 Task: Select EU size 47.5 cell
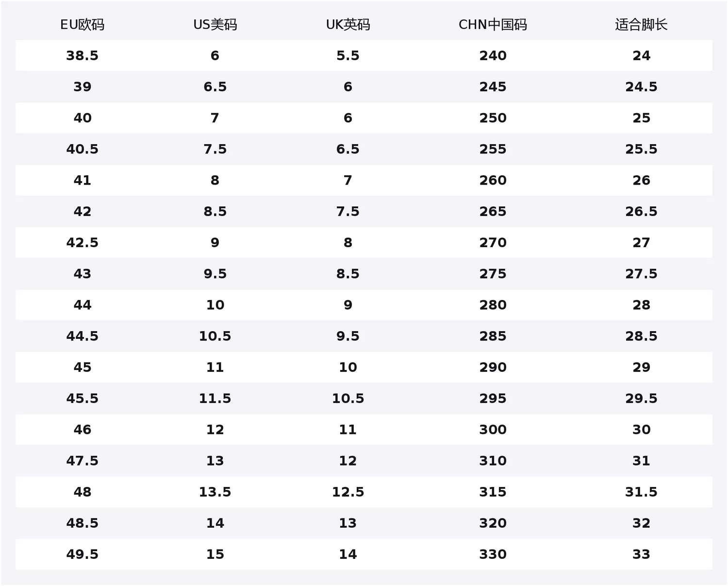83,461
